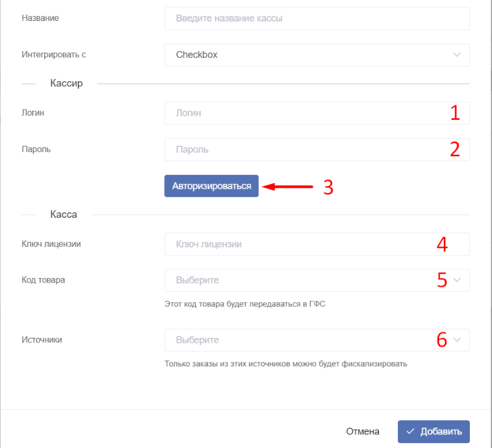Click the chevron arrow in Код товара selector
Viewport: 492px width, 448px height.
[x=457, y=280]
